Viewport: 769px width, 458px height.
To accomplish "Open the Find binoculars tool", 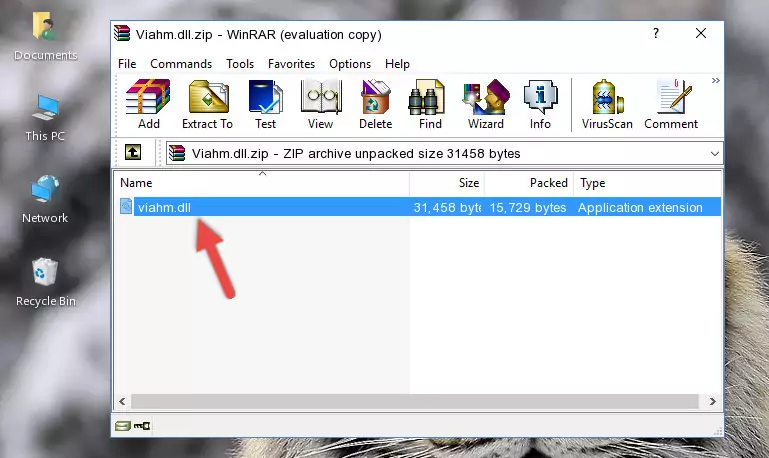I will [430, 104].
